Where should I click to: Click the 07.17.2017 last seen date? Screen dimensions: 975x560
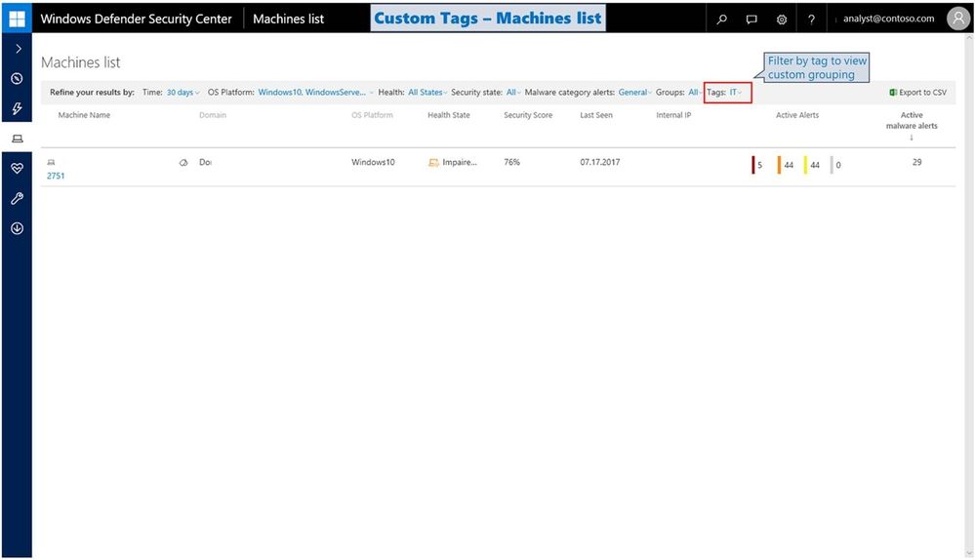[599, 162]
